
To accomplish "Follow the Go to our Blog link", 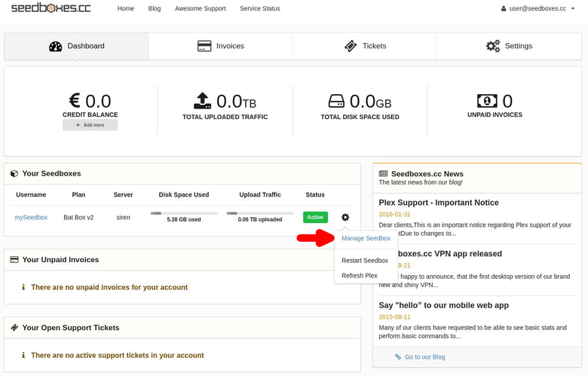I will 424,357.
